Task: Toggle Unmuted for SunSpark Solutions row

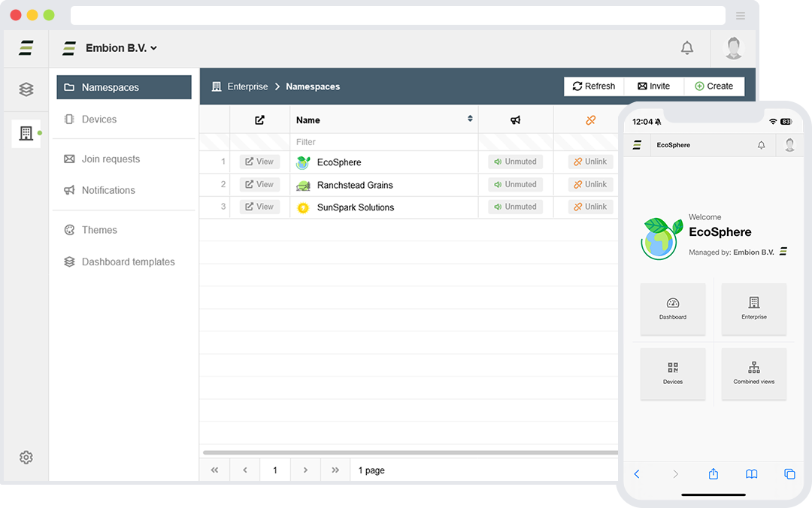Action: pyautogui.click(x=515, y=207)
